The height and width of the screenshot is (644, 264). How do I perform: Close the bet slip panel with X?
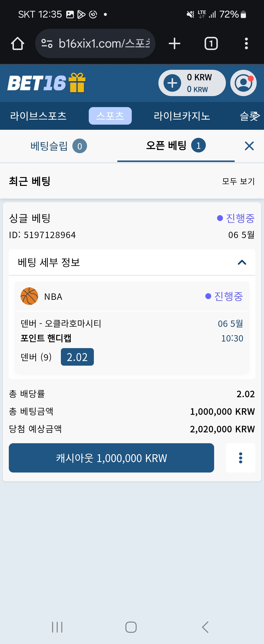click(249, 146)
